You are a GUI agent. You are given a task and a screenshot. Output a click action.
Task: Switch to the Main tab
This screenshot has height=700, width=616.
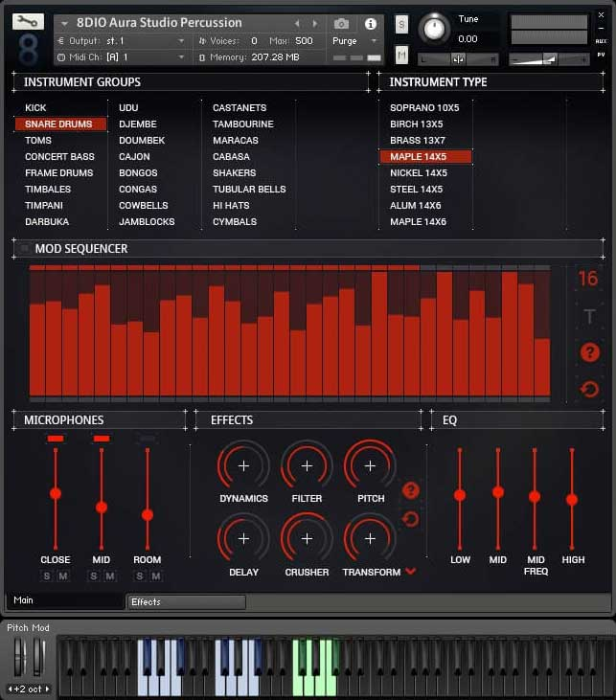(x=65, y=600)
